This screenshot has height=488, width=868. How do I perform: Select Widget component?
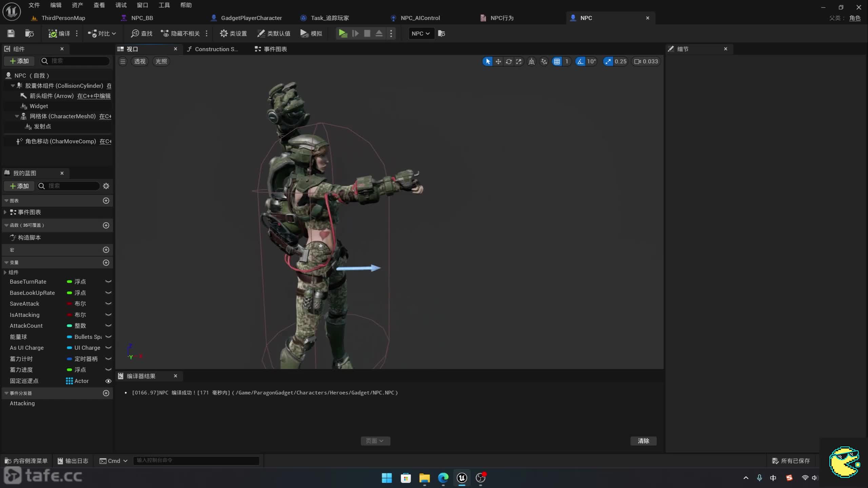[39, 106]
